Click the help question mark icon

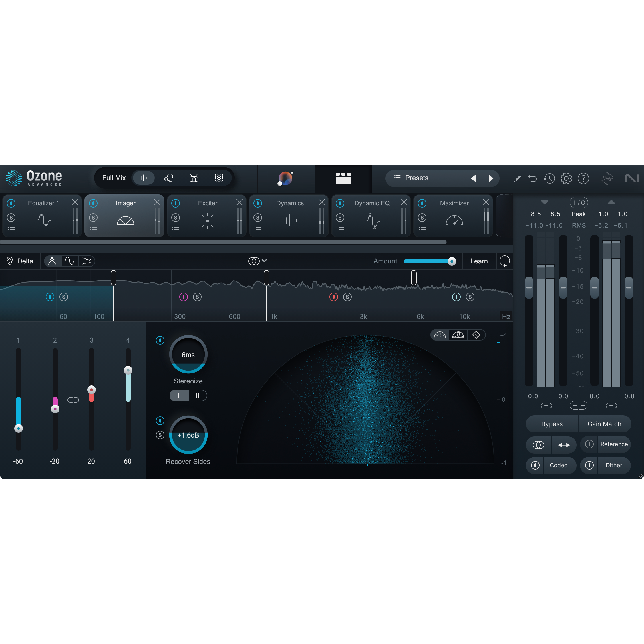pos(583,178)
